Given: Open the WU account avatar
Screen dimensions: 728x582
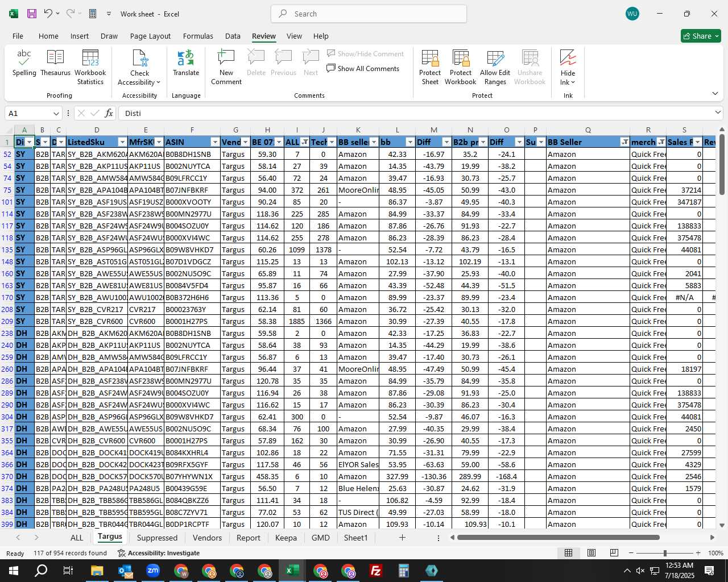Looking at the screenshot, I should click(632, 14).
